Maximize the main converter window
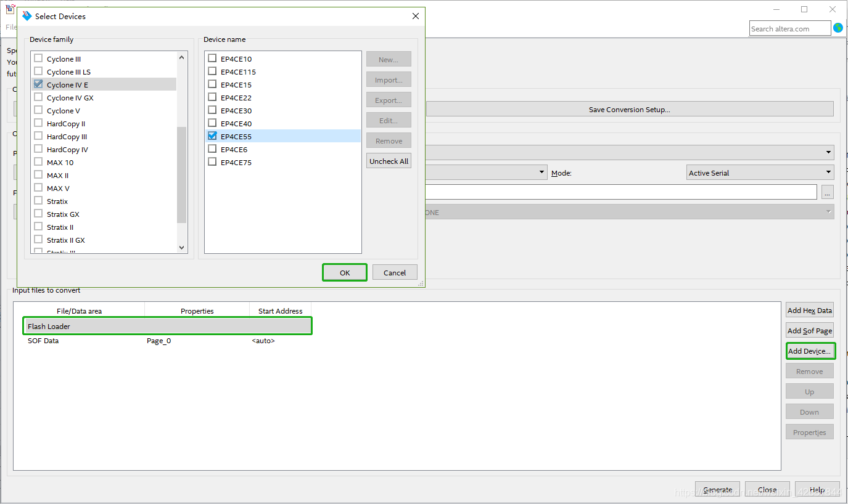Screen dimensions: 848x504 [x=804, y=9]
